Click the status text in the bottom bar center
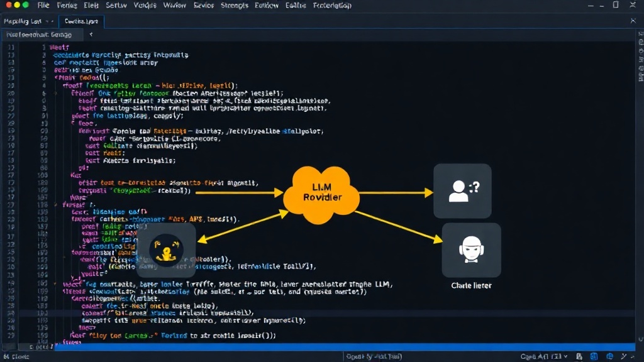Viewport: 644px width, 362px height. 374,356
